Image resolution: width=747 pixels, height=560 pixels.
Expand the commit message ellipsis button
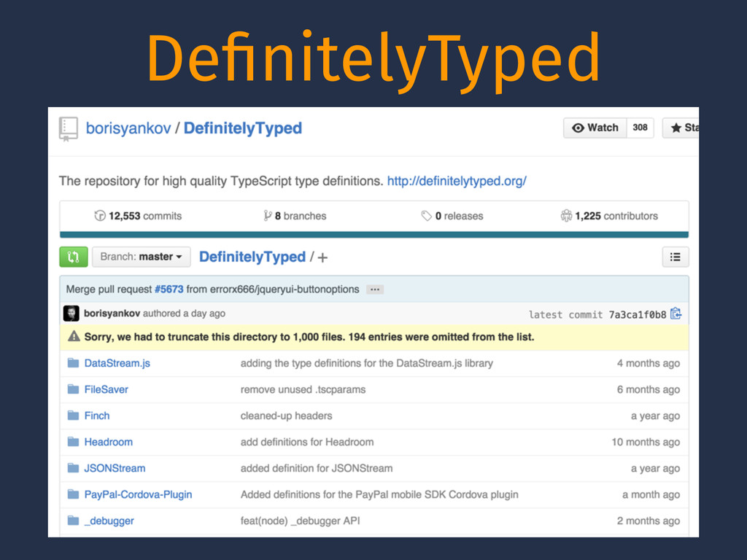pos(375,289)
